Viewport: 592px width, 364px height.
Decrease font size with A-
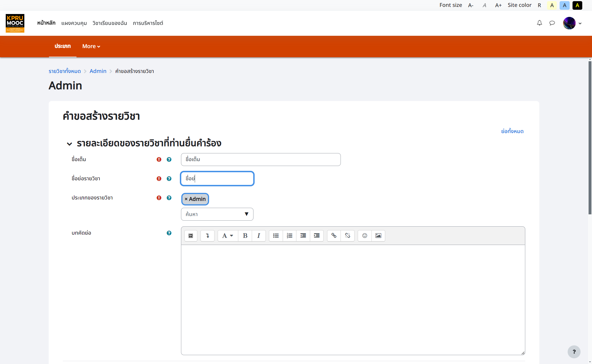471,5
